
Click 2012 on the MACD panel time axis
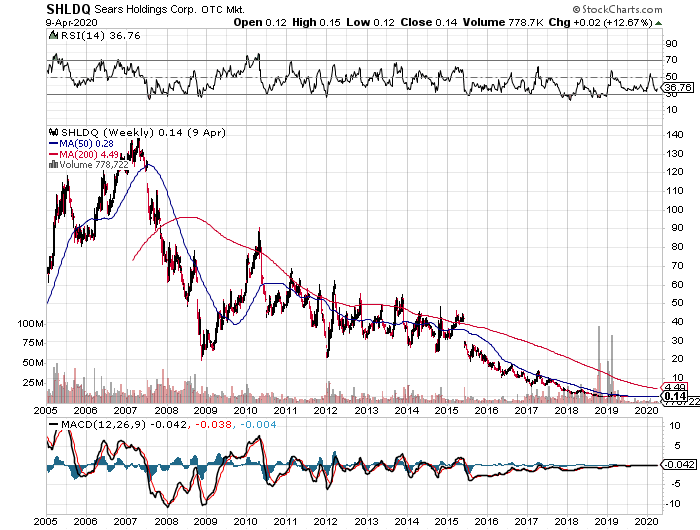pos(325,522)
